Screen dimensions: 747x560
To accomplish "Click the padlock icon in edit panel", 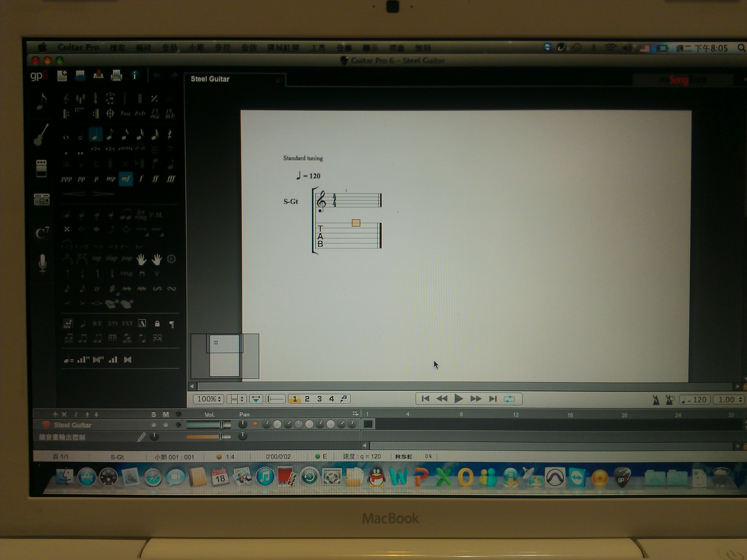I will 157,324.
